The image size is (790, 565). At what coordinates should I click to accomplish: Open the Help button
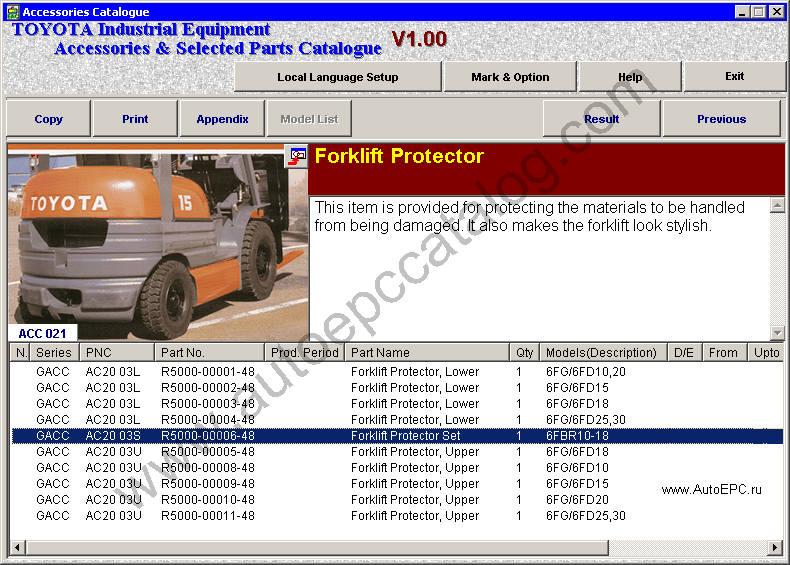pos(630,77)
